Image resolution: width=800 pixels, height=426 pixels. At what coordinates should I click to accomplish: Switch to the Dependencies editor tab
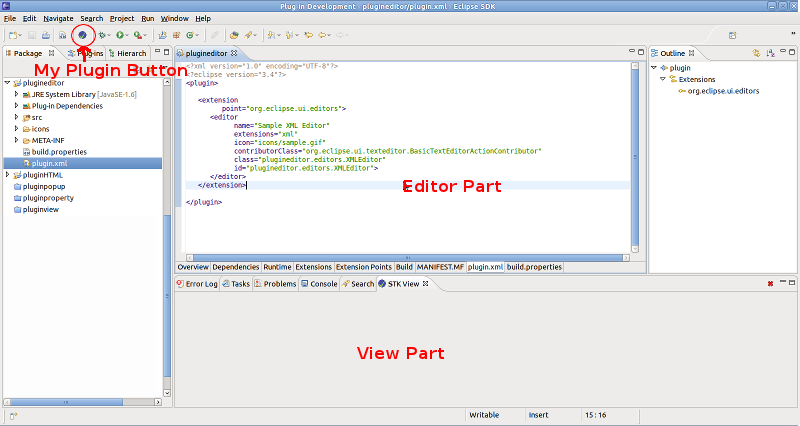point(236,267)
